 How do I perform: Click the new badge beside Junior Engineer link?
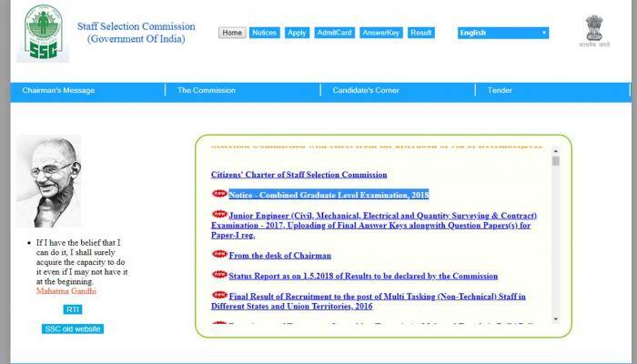pyautogui.click(x=219, y=214)
